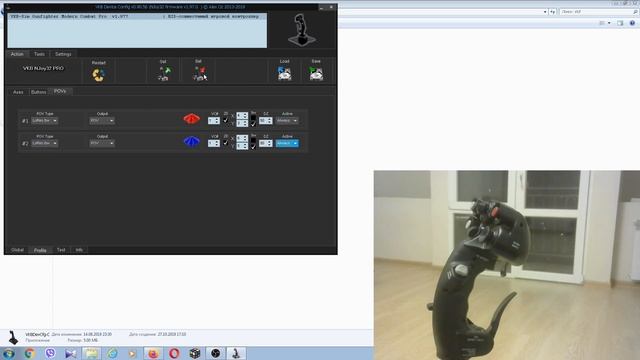Click the joystick image in the header
The image size is (640, 360).
coord(302,30)
